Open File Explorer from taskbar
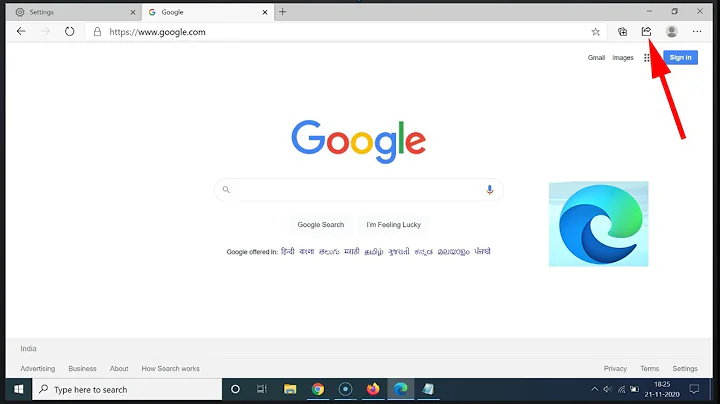Image resolution: width=720 pixels, height=404 pixels. [290, 389]
